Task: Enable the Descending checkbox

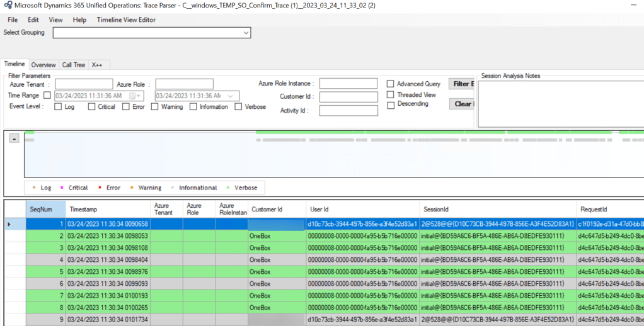Action: pos(391,104)
